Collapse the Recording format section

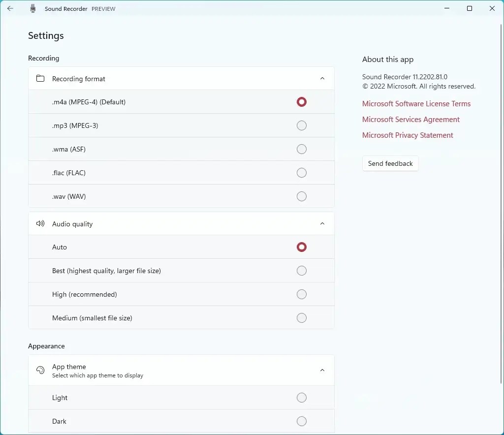pyautogui.click(x=322, y=78)
